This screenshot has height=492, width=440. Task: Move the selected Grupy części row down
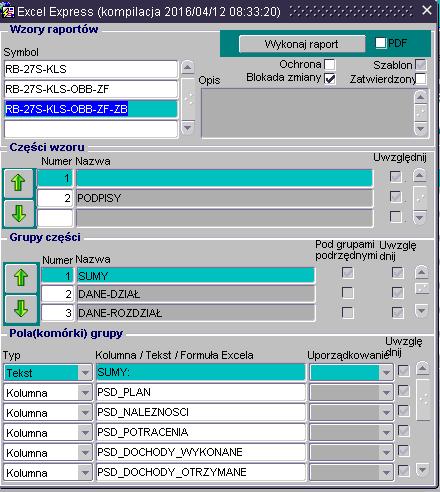(21, 309)
